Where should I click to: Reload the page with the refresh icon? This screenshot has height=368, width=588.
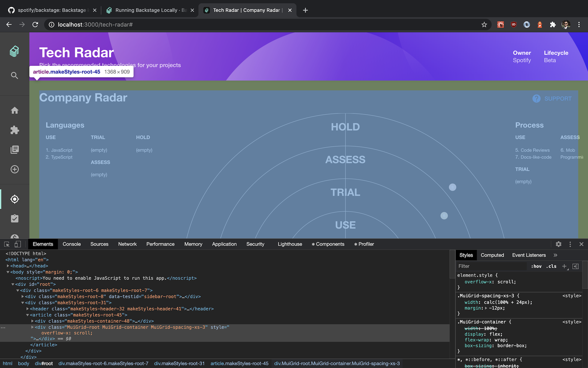pos(35,25)
